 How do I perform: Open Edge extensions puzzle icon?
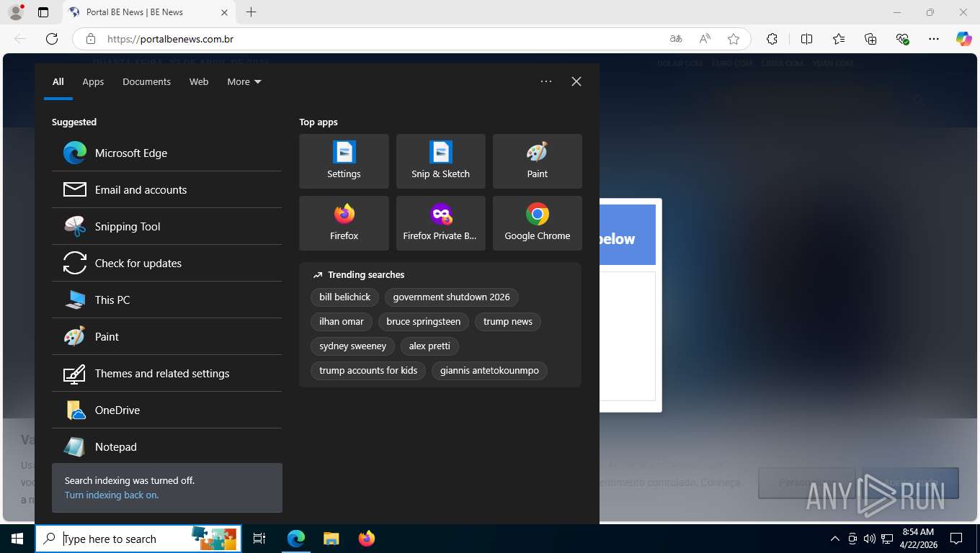[772, 39]
